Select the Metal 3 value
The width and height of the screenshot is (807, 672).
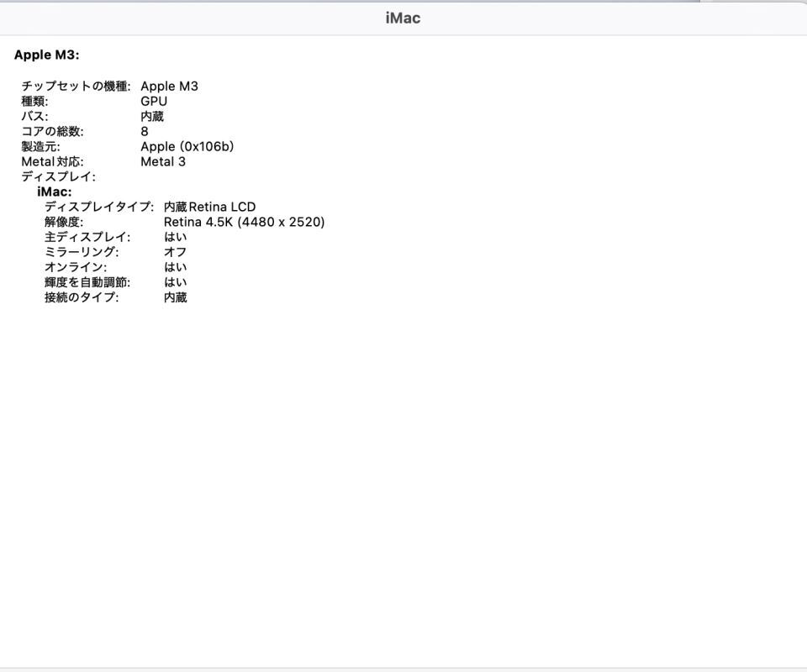[x=163, y=161]
